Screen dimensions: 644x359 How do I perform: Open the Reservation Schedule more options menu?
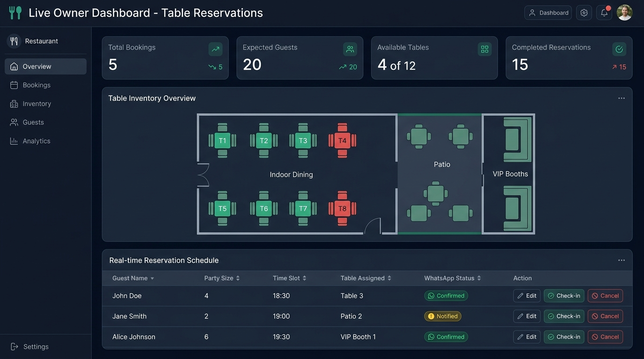tap(622, 260)
